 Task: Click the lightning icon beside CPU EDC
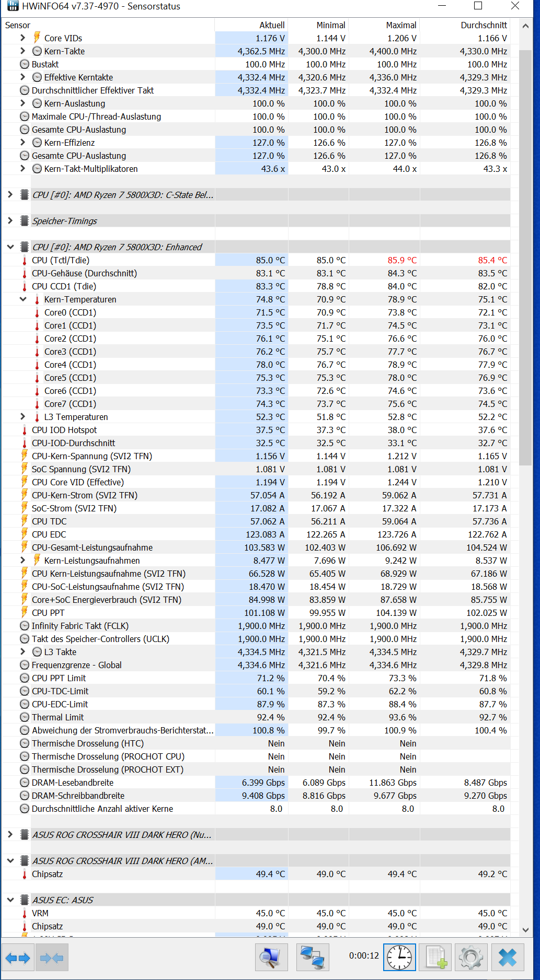(x=25, y=534)
